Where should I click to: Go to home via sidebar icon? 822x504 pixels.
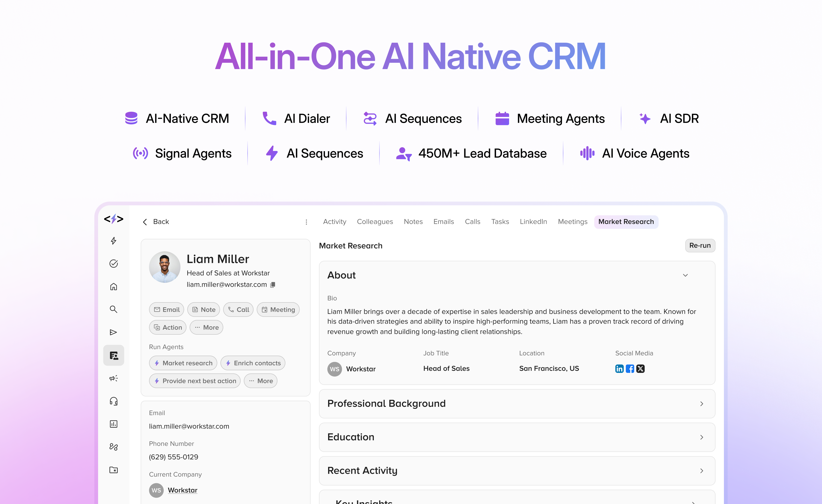(x=113, y=287)
